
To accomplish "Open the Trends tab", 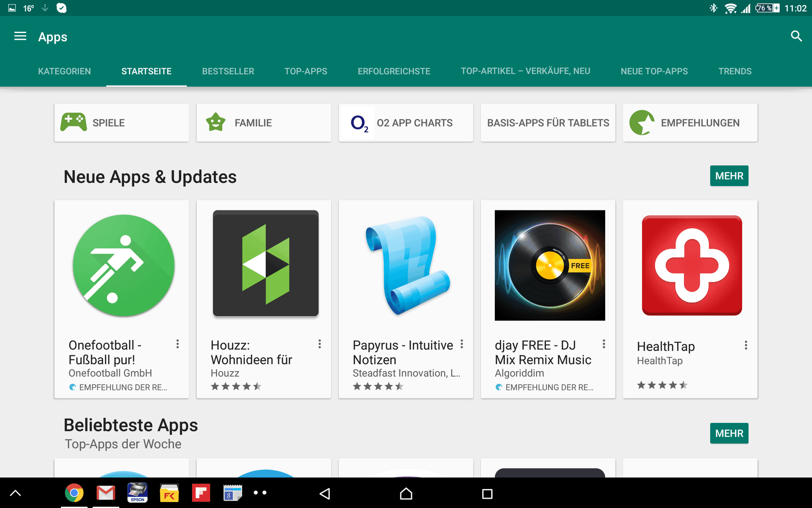I will click(x=735, y=71).
